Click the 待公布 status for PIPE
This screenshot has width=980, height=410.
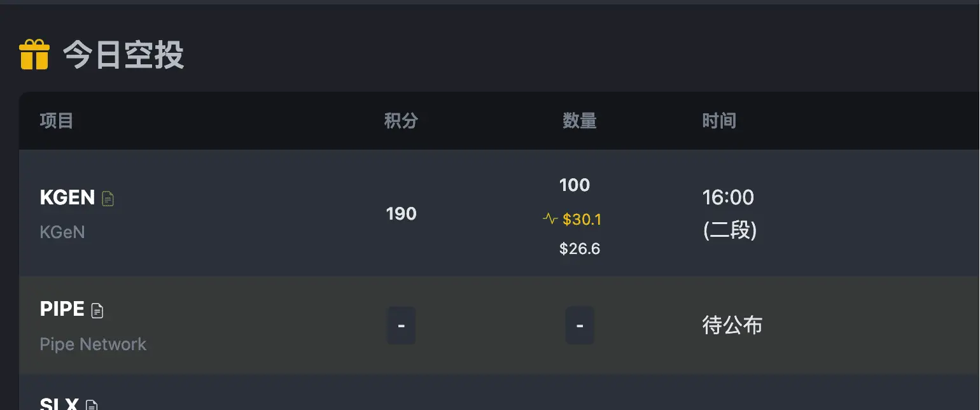point(732,325)
